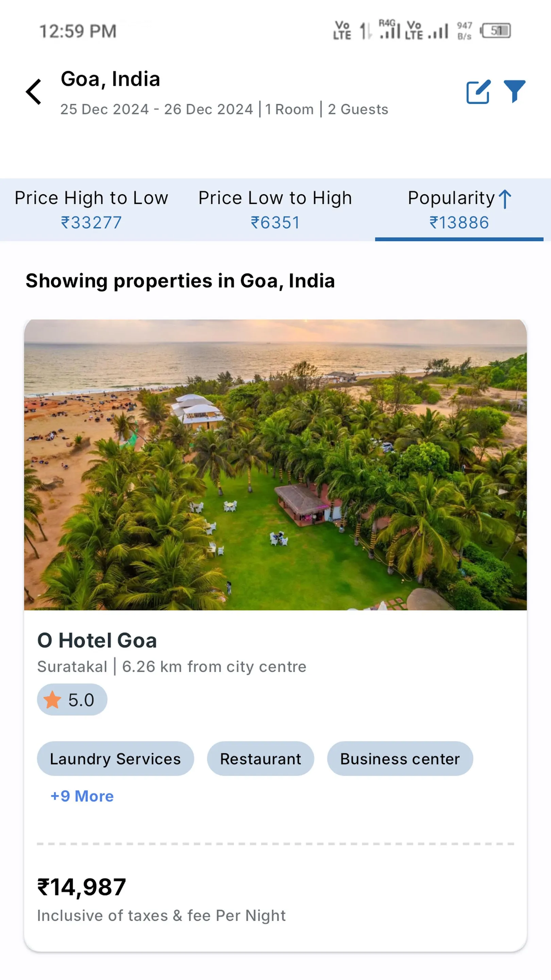This screenshot has width=551, height=980.
Task: Tap the back arrow icon
Action: [x=33, y=92]
